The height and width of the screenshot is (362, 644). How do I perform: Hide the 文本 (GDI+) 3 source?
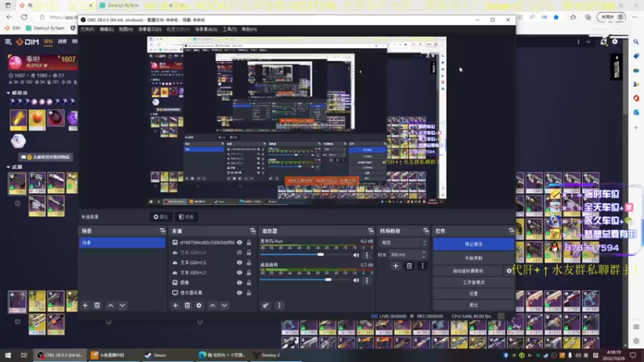(239, 263)
